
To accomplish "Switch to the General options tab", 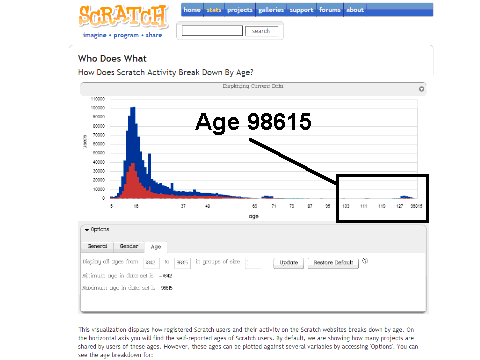I will 97,246.
